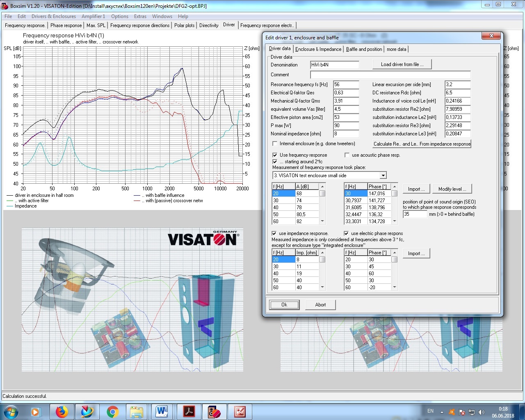This screenshot has width=525, height=420.
Task: Click the Resonance frequency fs input field
Action: pyautogui.click(x=346, y=84)
